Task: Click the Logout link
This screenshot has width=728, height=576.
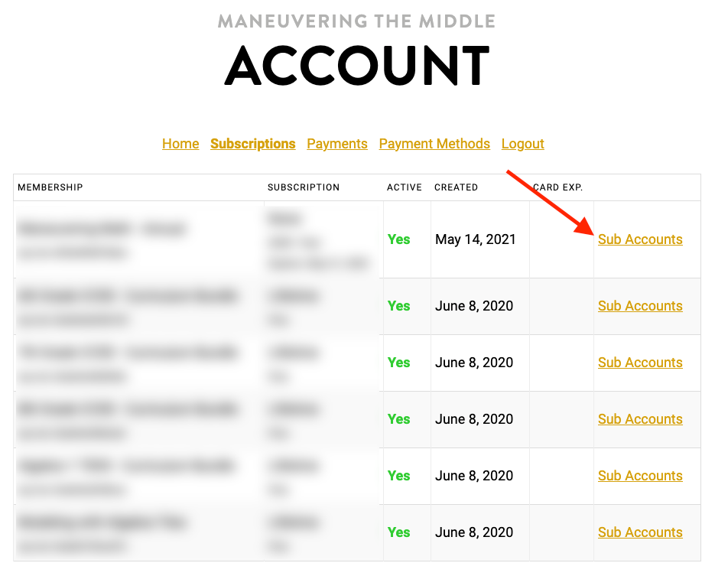Action: pyautogui.click(x=523, y=144)
